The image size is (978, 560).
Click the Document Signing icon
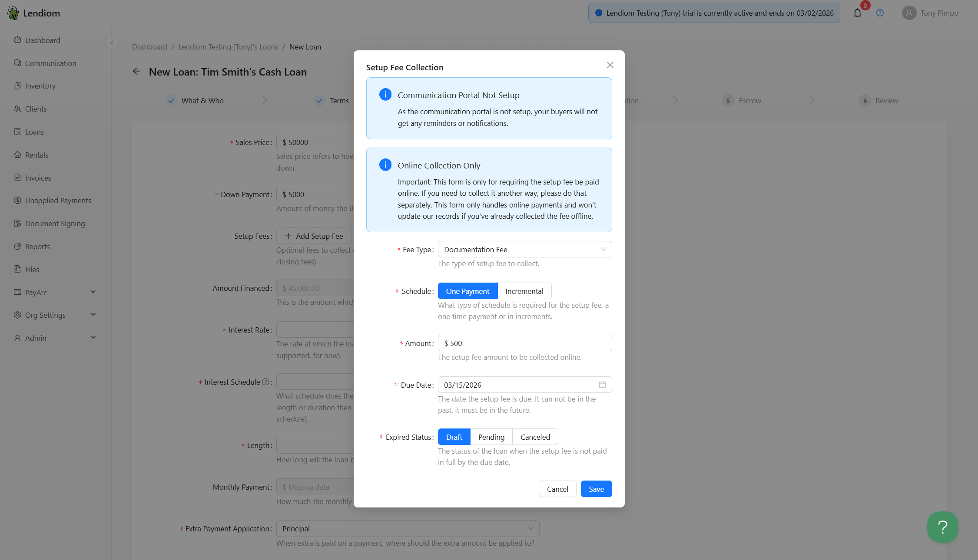pyautogui.click(x=17, y=224)
